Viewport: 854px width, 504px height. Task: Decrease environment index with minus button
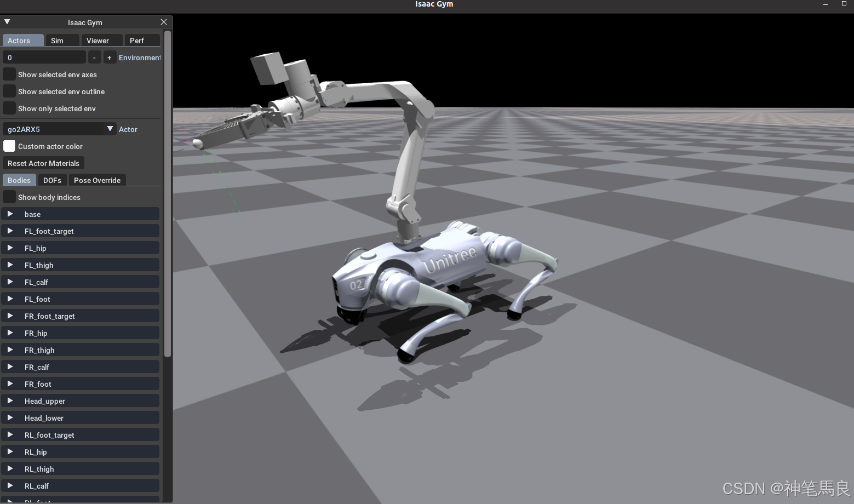click(94, 58)
